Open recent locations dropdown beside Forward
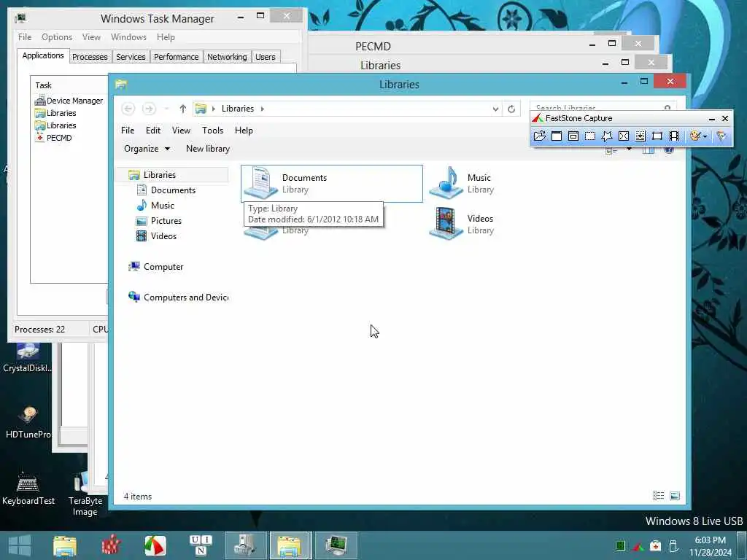Screen dimensions: 747x560 click(167, 109)
